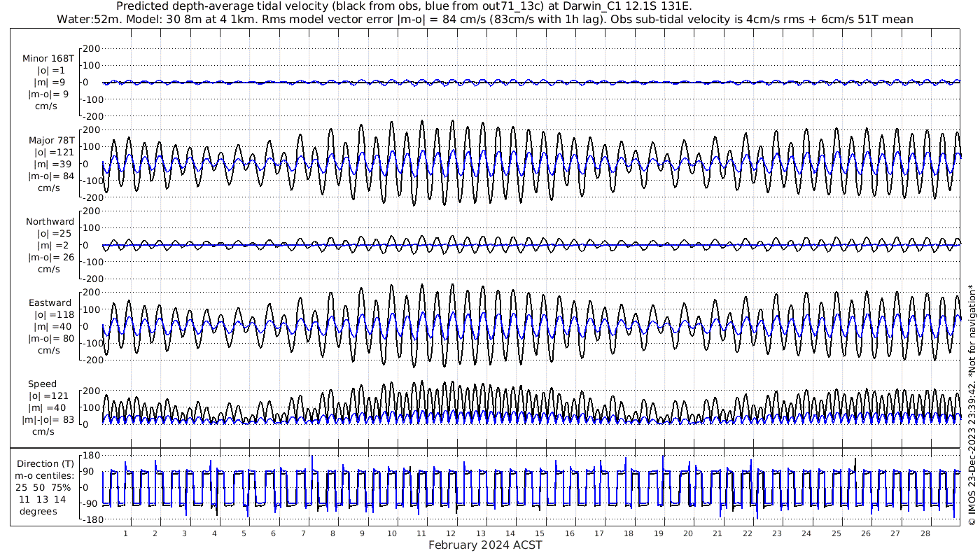980x560 pixels.
Task: Click the '11 13 14' centile values
Action: point(43,499)
